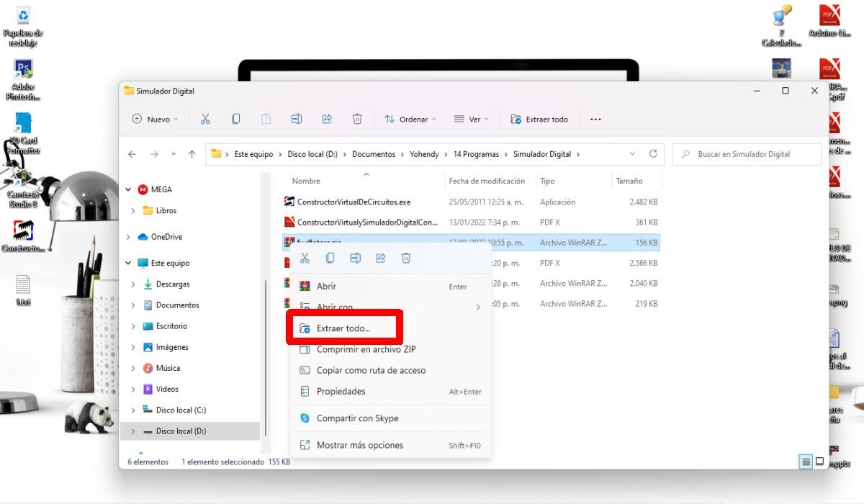Click inside the Buscar en Simulador Digital search box
The image size is (864, 504).
747,154
